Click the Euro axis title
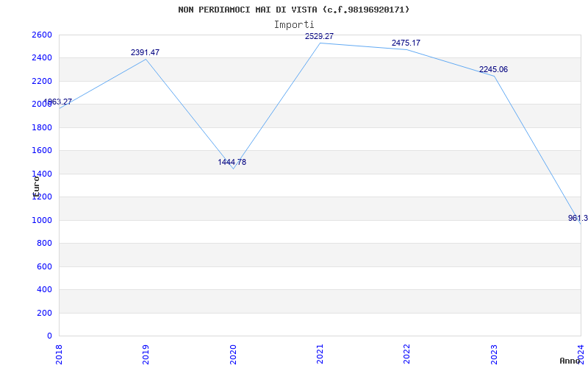This screenshot has width=588, height=368. coord(36,185)
